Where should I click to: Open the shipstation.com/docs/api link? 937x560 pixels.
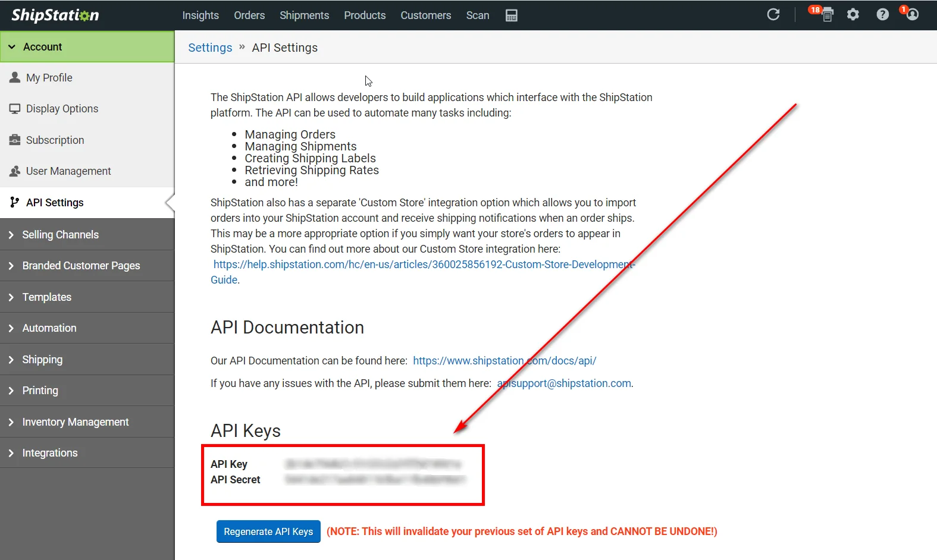[x=504, y=361]
